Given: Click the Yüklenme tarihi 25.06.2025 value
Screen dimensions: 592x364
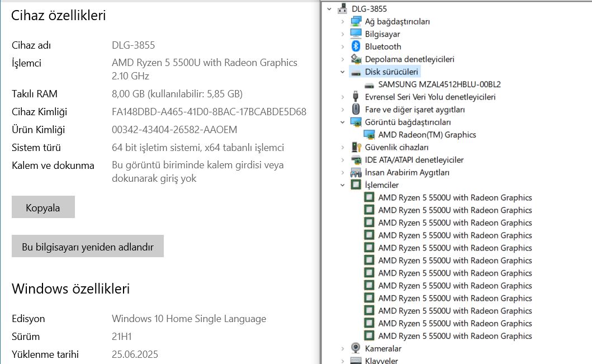Looking at the screenshot, I should pyautogui.click(x=135, y=354).
